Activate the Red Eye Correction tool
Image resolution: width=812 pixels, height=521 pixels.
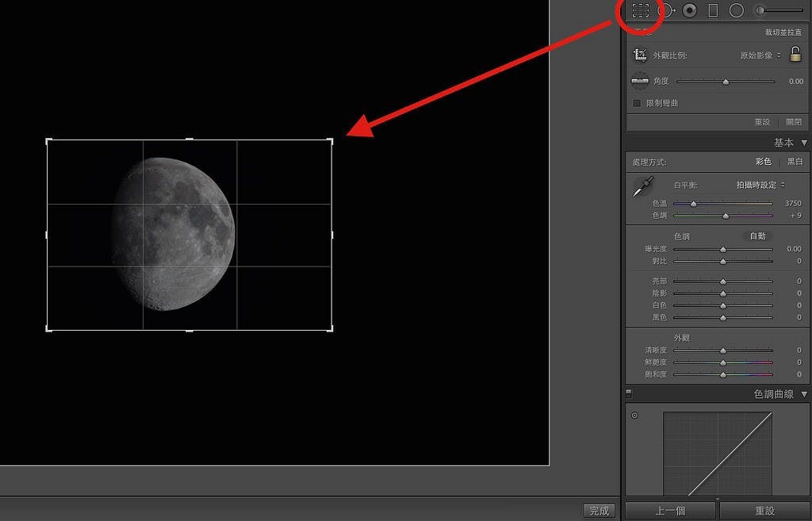(x=689, y=10)
